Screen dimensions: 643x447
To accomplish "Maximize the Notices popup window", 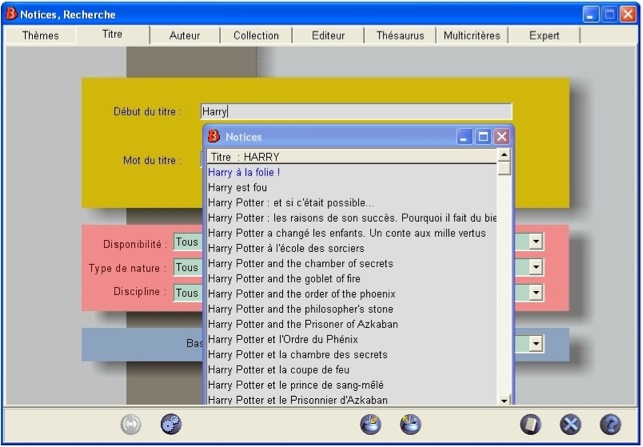I will coord(483,137).
